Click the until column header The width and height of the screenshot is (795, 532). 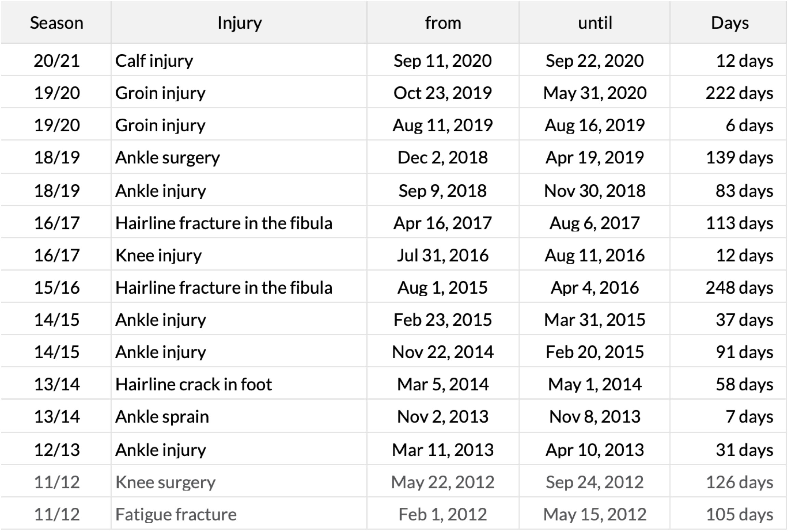click(595, 23)
